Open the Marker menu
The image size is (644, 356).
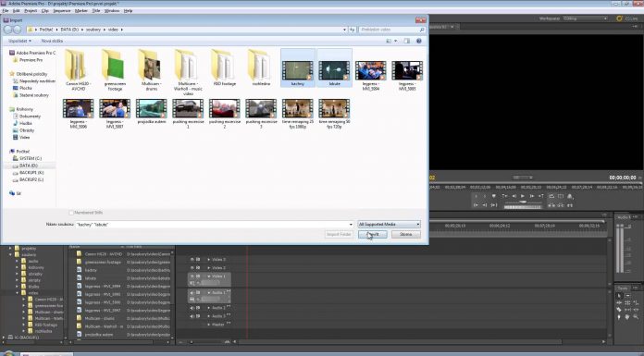pyautogui.click(x=80, y=11)
